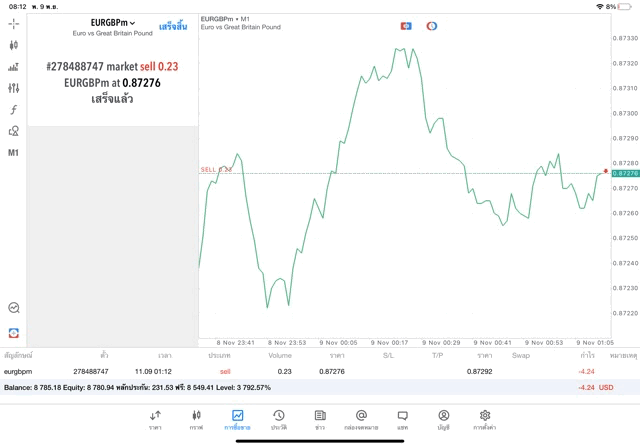Click the order confirmation text #278488747 market sell
640x447 pixels.
point(112,67)
